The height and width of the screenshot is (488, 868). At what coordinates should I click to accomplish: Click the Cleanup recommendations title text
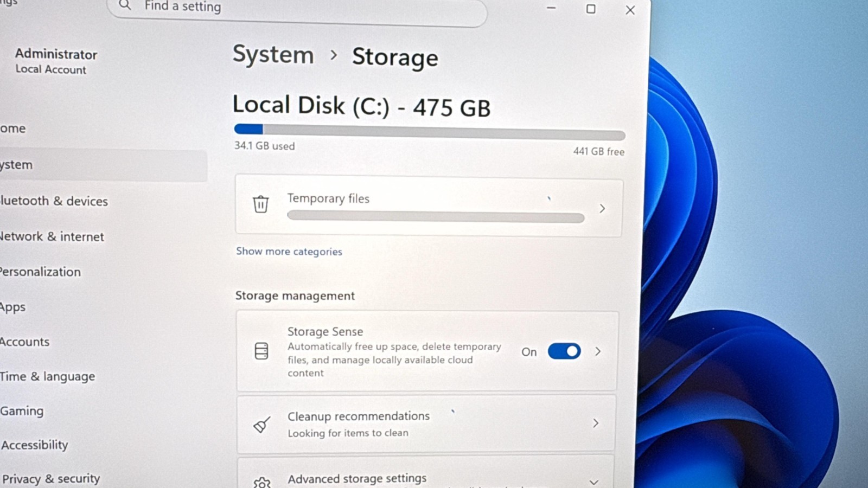pyautogui.click(x=359, y=416)
